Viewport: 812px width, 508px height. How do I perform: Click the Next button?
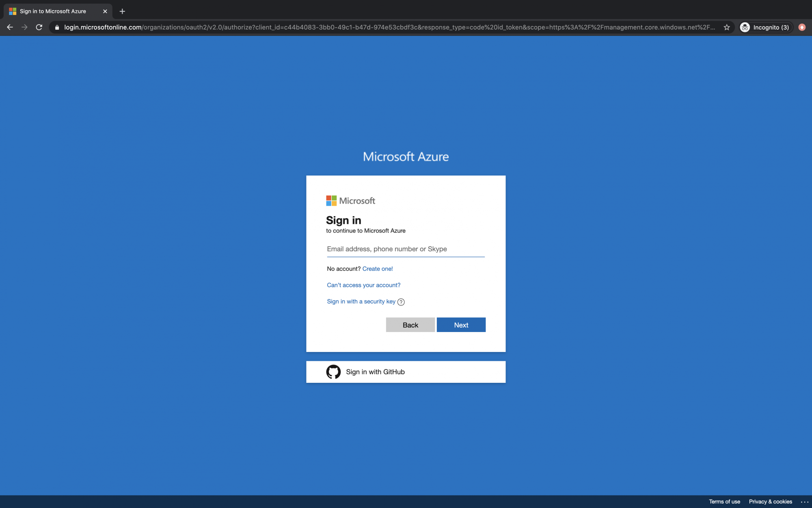(x=461, y=325)
